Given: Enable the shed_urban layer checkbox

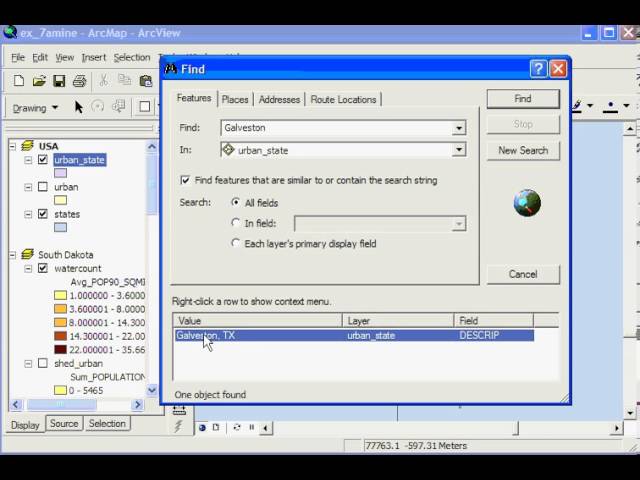Looking at the screenshot, I should click(43, 363).
